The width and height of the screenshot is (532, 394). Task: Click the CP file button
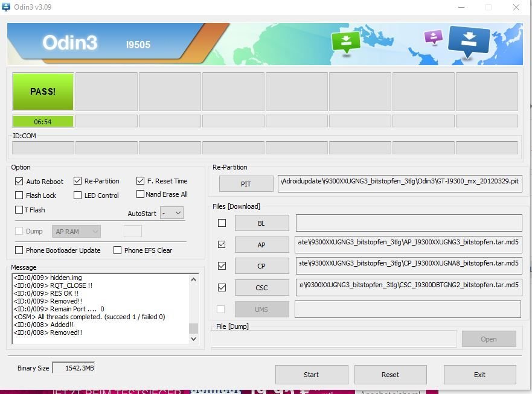261,266
